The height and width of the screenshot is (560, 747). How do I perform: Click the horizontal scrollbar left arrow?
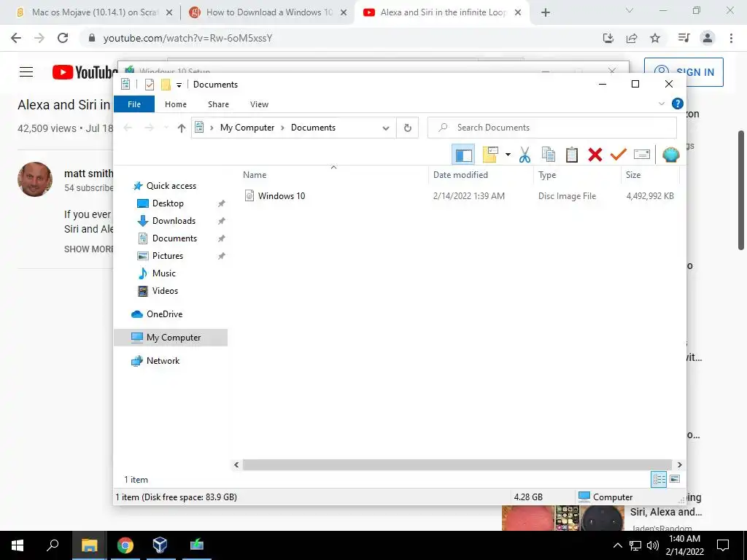[x=236, y=464]
